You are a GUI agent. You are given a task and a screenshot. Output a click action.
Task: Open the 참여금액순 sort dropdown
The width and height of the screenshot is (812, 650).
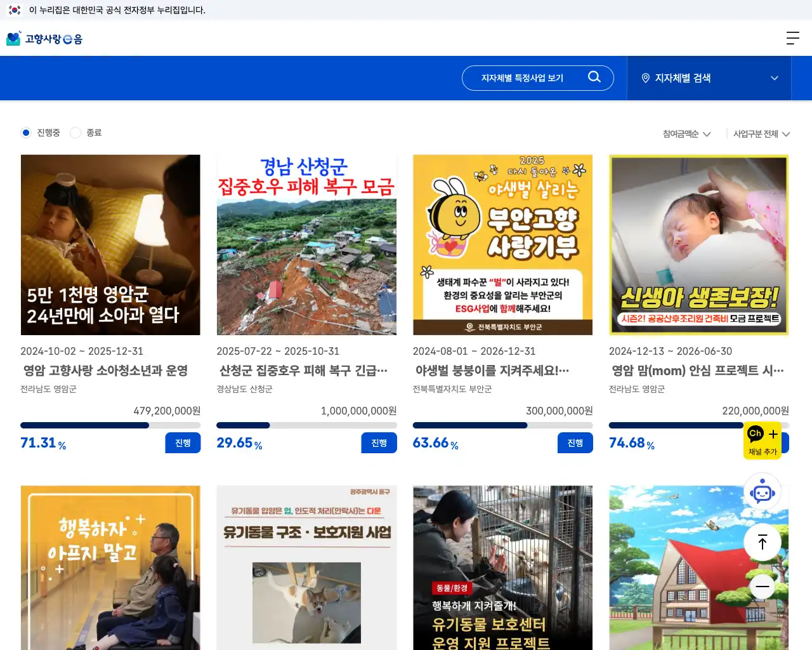(x=685, y=134)
